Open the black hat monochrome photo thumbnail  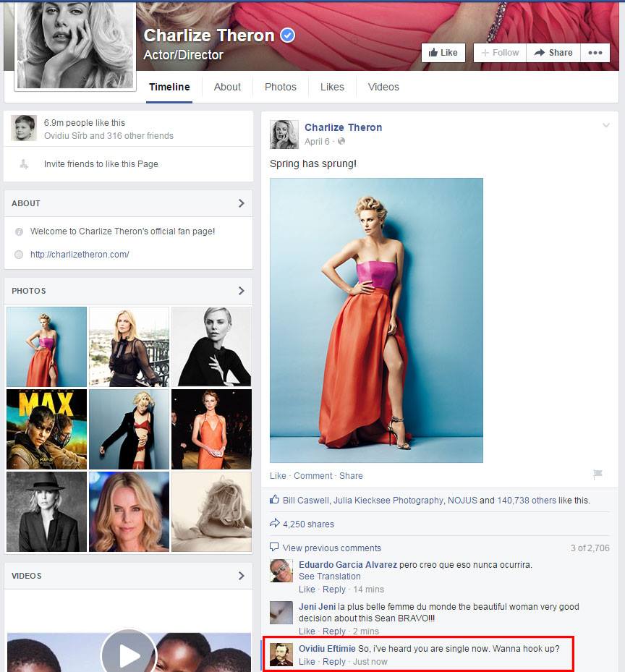tap(47, 511)
